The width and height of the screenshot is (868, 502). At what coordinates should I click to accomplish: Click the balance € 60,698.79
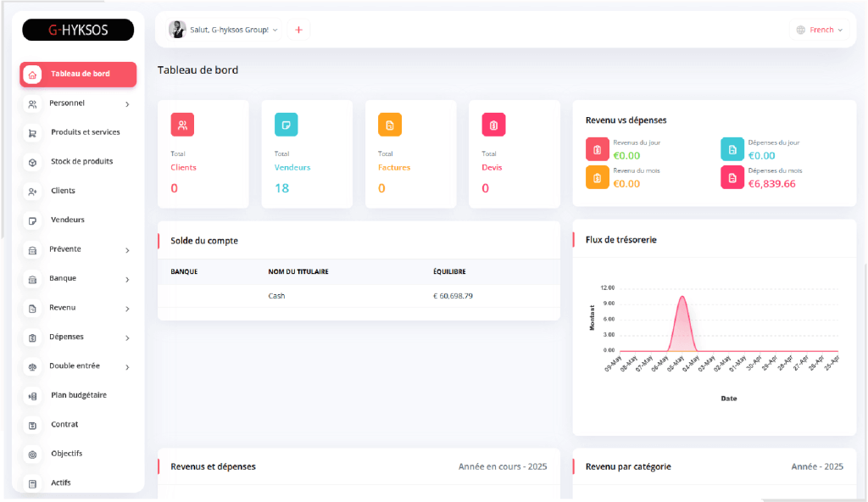coord(453,296)
